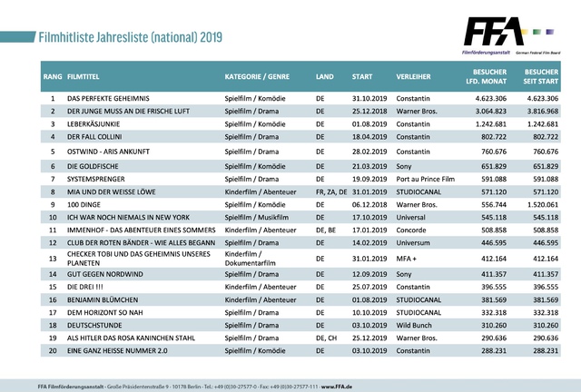The height and width of the screenshot is (392, 581).
Task: Click 'FFA Filmförderungsanstalt' in the footer
Action: pos(71,387)
